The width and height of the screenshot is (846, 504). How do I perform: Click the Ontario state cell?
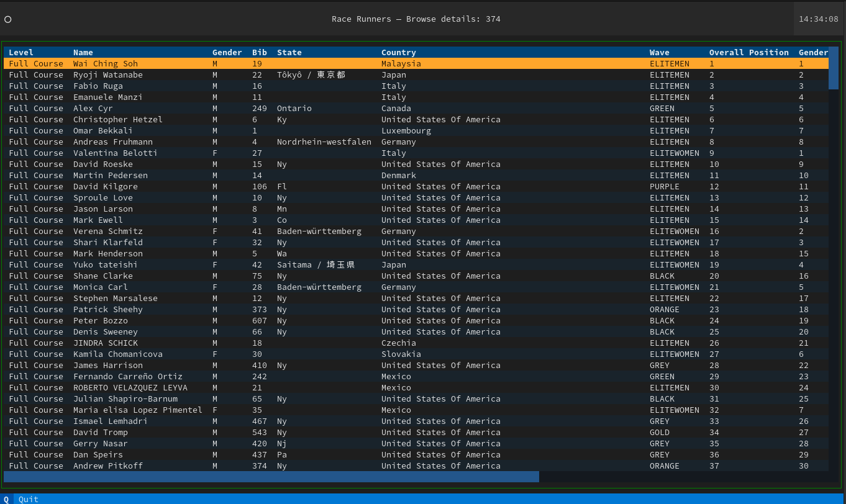point(294,109)
